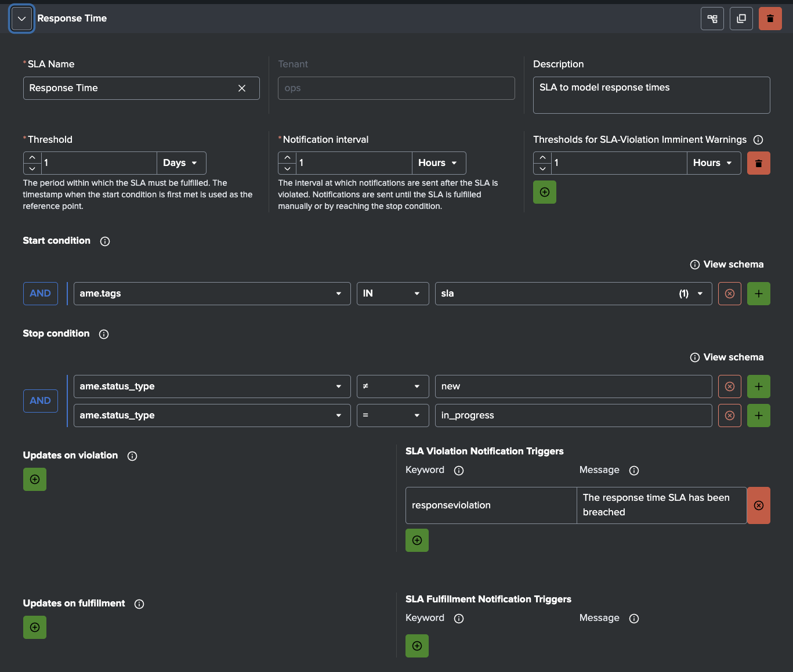Collapse the Response Time SLA panel
793x672 pixels.
tap(21, 19)
